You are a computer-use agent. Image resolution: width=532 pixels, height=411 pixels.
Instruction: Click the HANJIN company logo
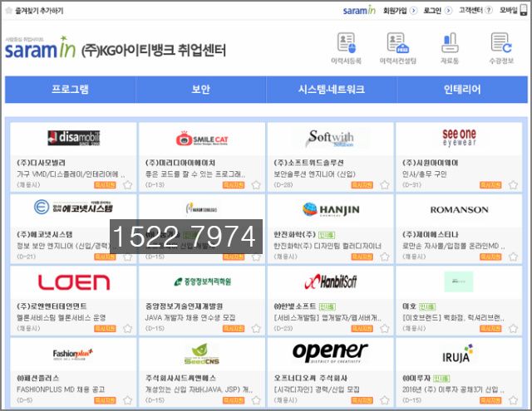click(331, 210)
